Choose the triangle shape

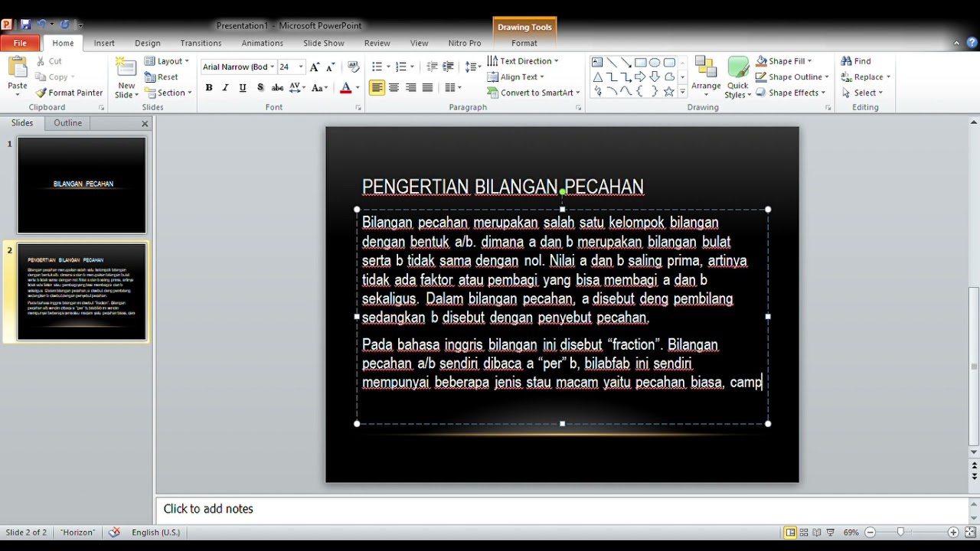[x=597, y=77]
